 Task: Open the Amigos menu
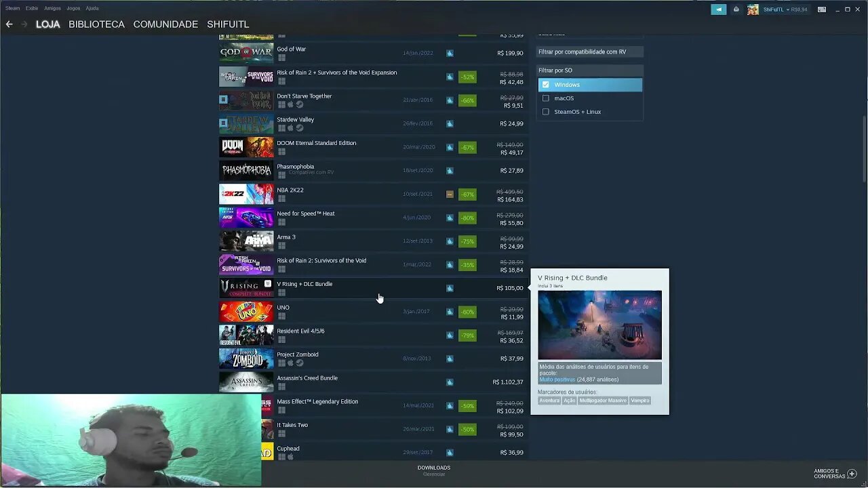click(52, 8)
